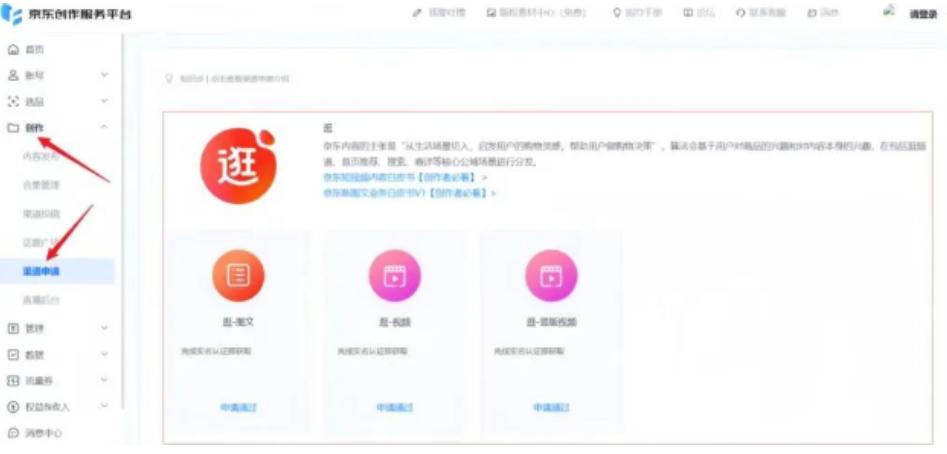Click the 创作 folder icon in sidebar
The image size is (947, 454).
13,128
